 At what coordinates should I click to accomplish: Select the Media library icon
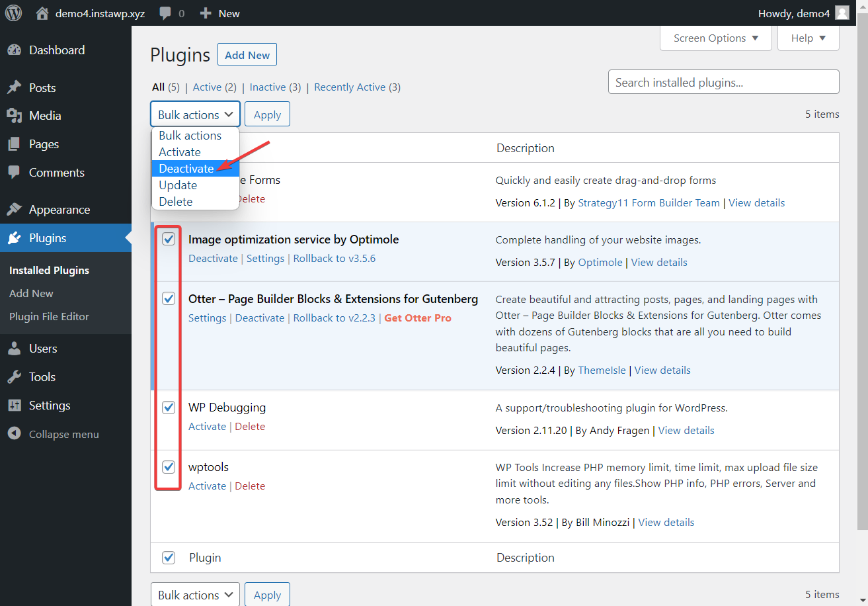[15, 115]
